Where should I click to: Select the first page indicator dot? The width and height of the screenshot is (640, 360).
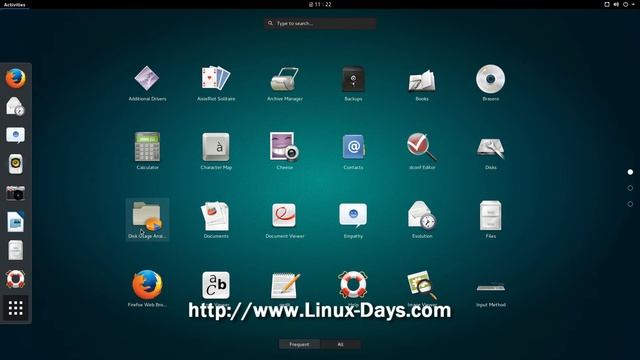[630, 172]
